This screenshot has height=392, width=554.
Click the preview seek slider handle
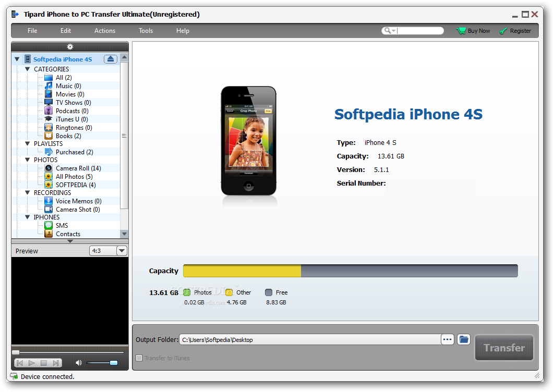(x=16, y=352)
